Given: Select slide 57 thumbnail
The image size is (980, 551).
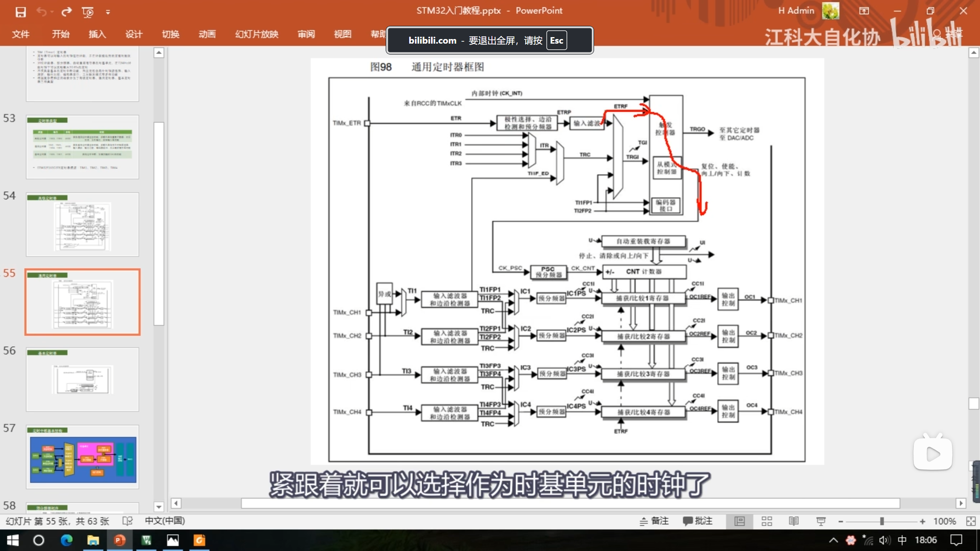Looking at the screenshot, I should (x=83, y=457).
